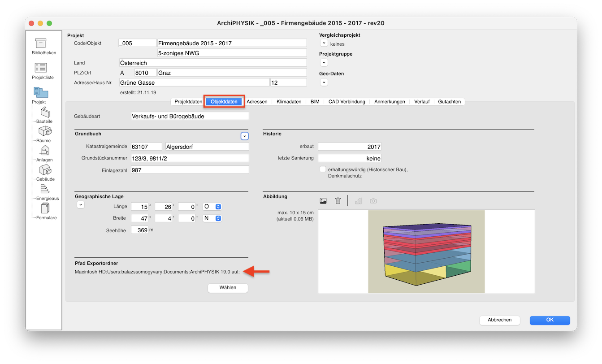The image size is (602, 364).
Task: Select the Projekt sidebar icon
Action: 41,92
